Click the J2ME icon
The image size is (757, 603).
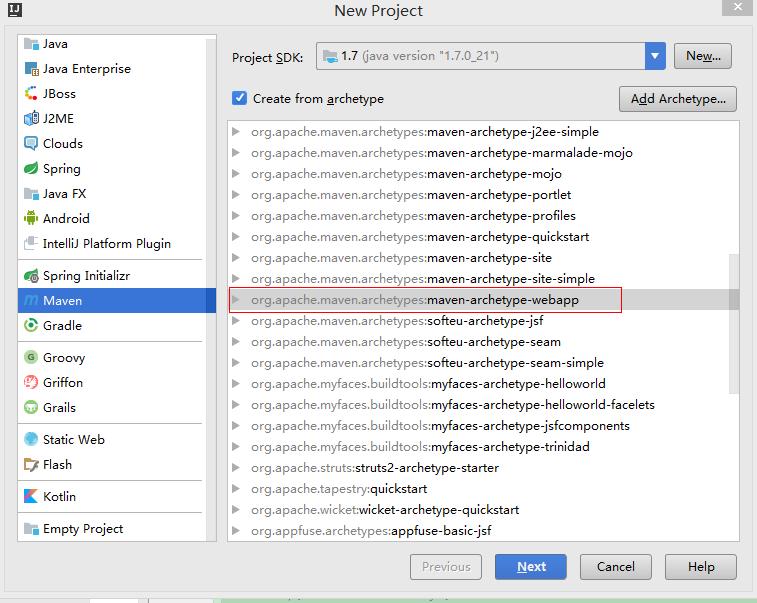pos(31,119)
